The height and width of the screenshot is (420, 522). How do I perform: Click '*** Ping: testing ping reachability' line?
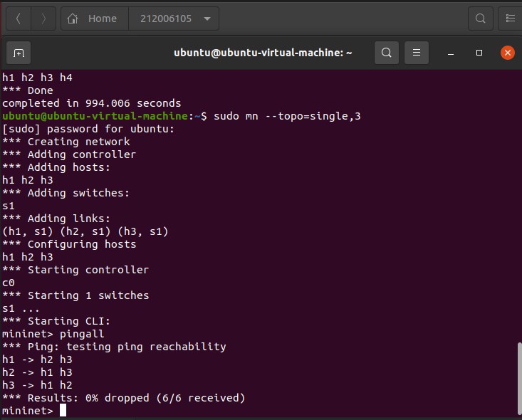pyautogui.click(x=114, y=347)
